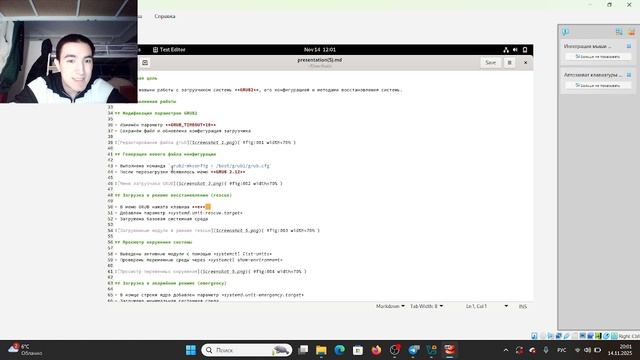Viewport: 640px width, 360px height.
Task: Restore down the VirtualBox window
Action: point(609,5)
